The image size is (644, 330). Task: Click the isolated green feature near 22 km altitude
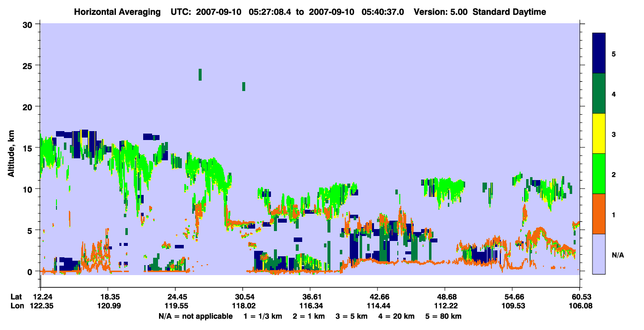pos(244,87)
